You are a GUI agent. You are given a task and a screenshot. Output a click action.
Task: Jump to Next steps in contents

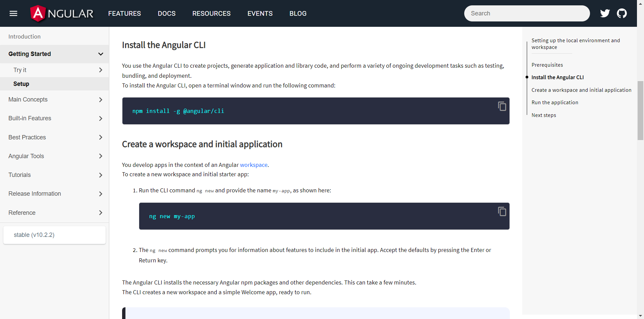(x=544, y=115)
